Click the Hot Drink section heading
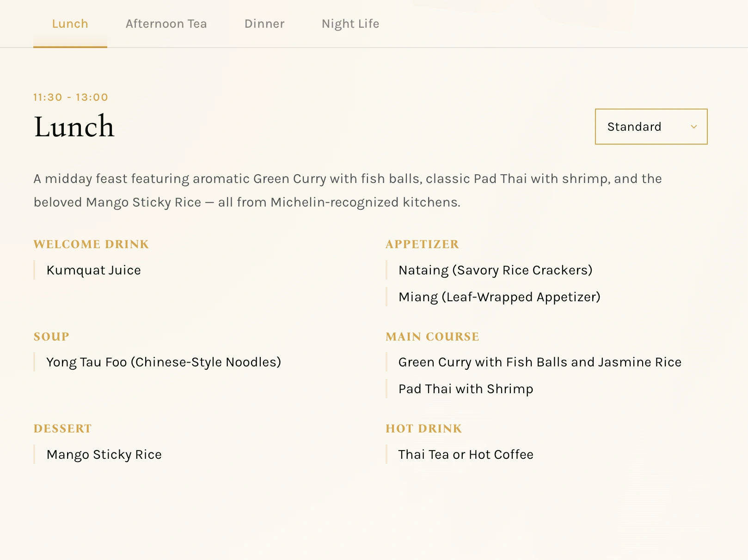748x560 pixels. click(423, 428)
